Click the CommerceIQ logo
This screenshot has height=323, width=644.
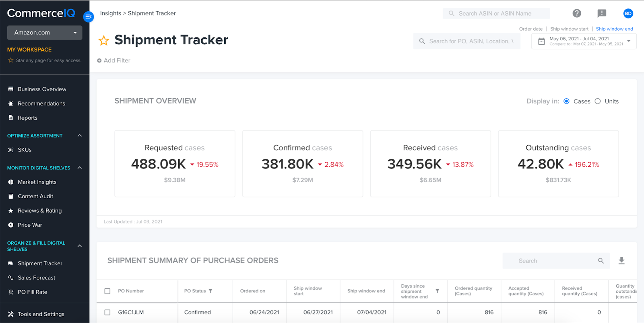pos(41,13)
